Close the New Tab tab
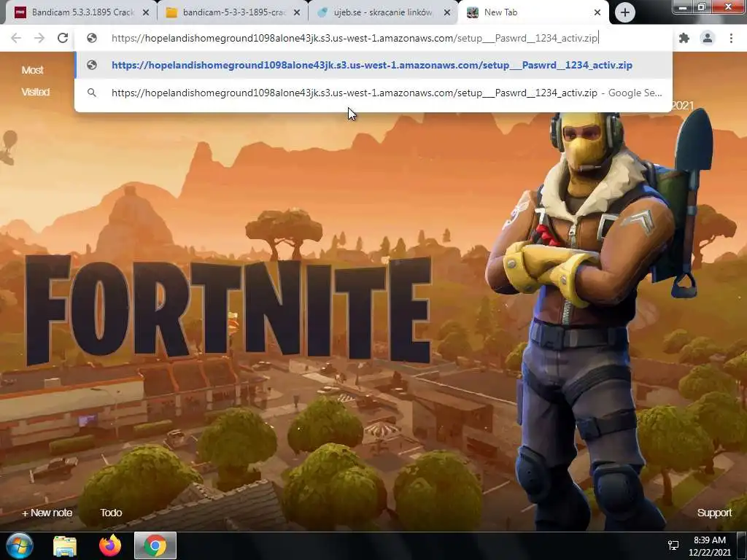This screenshot has height=560, width=747. (x=597, y=13)
